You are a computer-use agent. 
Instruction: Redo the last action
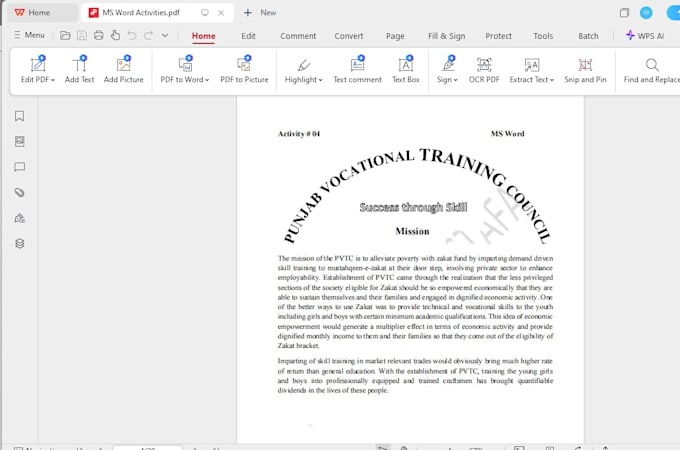[x=148, y=36]
